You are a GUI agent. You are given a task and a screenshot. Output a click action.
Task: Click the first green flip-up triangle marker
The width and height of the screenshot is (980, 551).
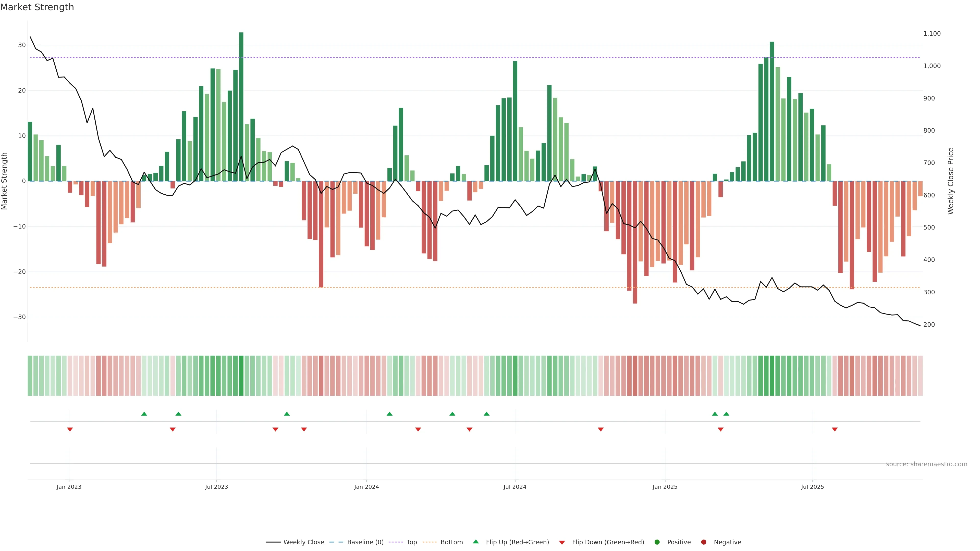(x=144, y=414)
